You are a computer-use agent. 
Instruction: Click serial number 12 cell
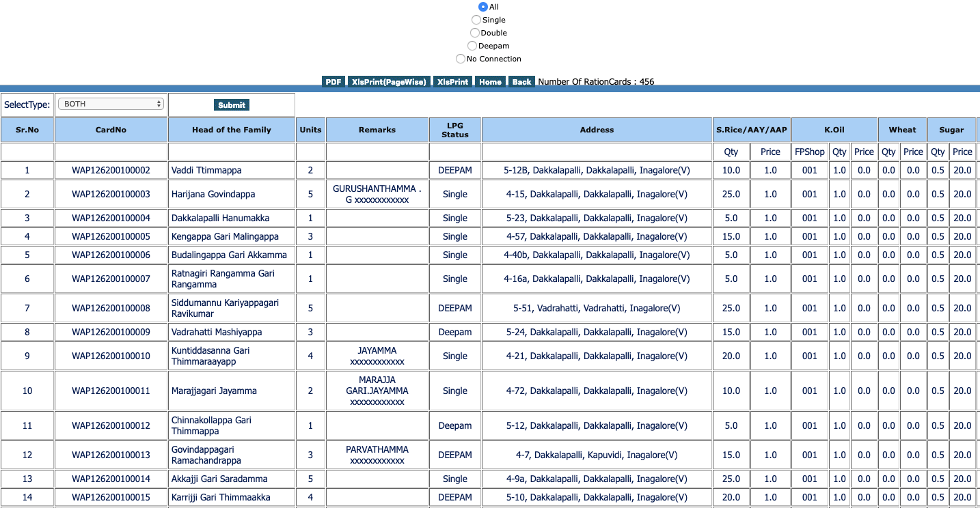click(27, 455)
